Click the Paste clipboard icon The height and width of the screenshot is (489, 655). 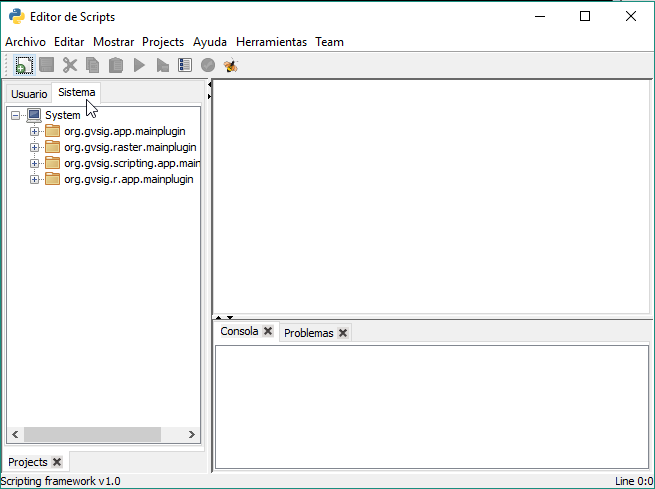click(x=116, y=65)
